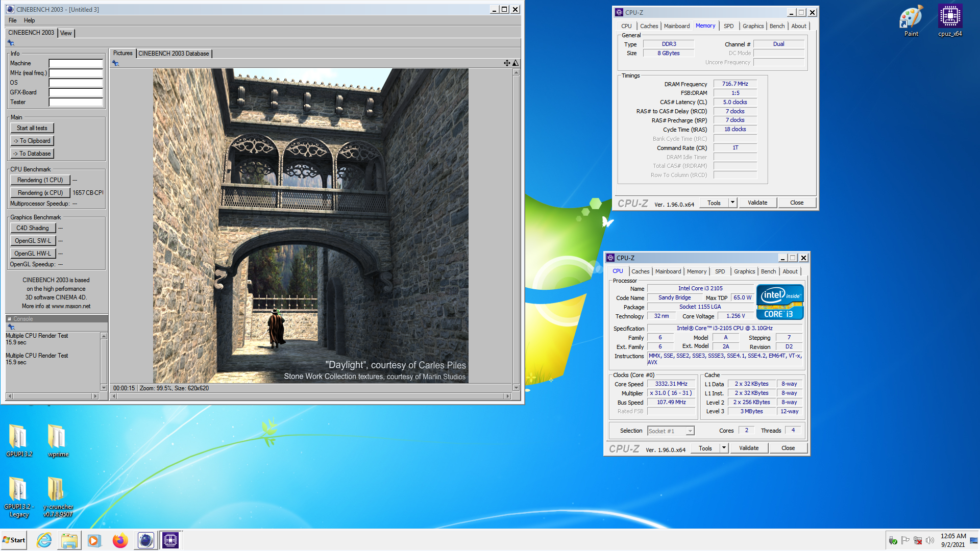
Task: Run Rendering (x CPU) benchmark
Action: (x=40, y=193)
